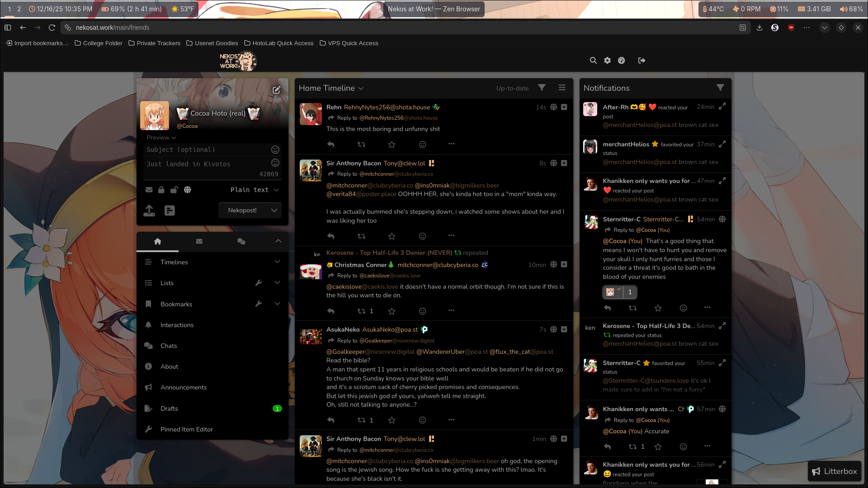Click the upload media icon
Screen dimensions: 868x488
coord(149,211)
